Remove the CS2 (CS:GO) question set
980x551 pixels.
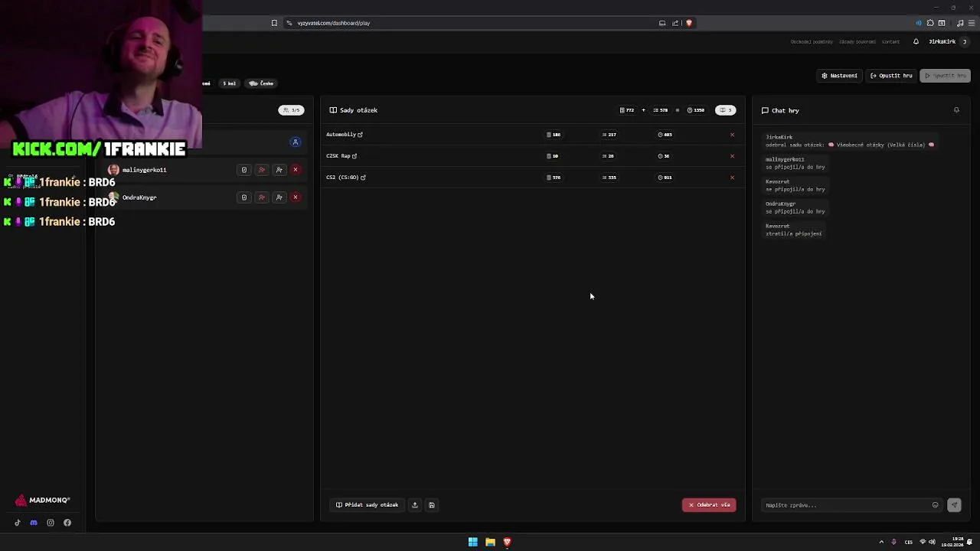(732, 178)
